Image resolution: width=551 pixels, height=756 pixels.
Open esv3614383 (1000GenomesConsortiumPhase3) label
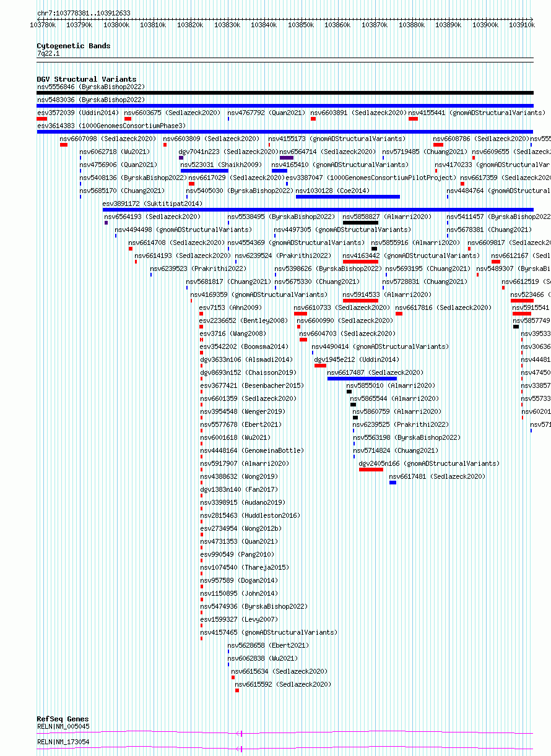(x=111, y=126)
